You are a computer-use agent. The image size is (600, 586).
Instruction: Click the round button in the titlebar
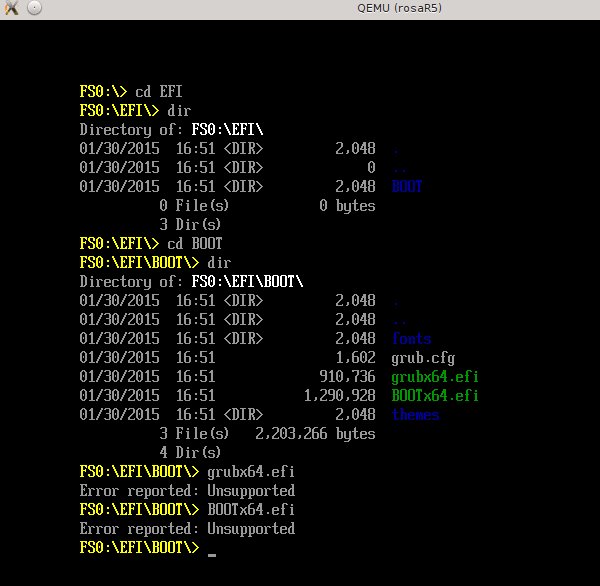click(x=34, y=9)
